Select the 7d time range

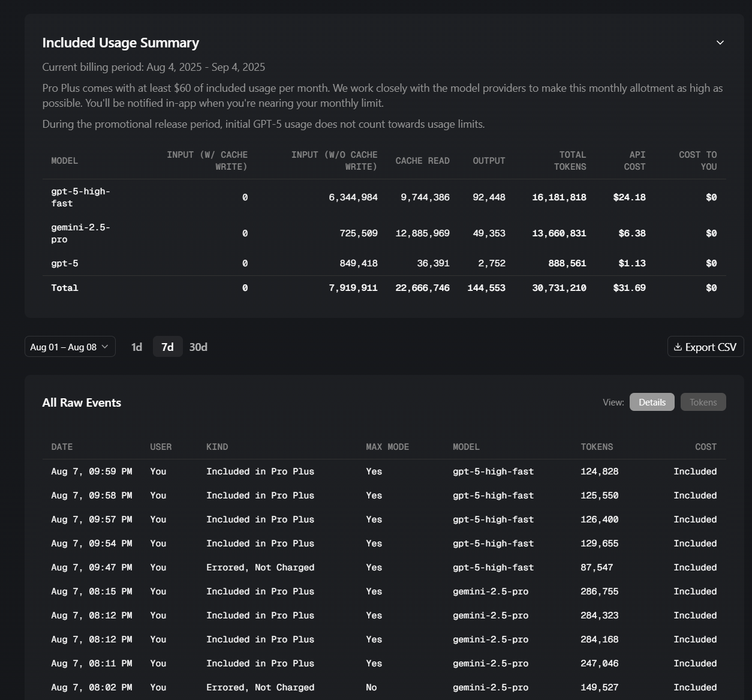tap(167, 347)
